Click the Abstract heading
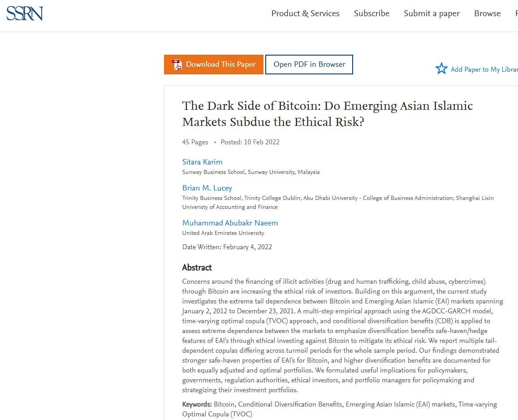Screen dimensions: 518x420 point(197,268)
